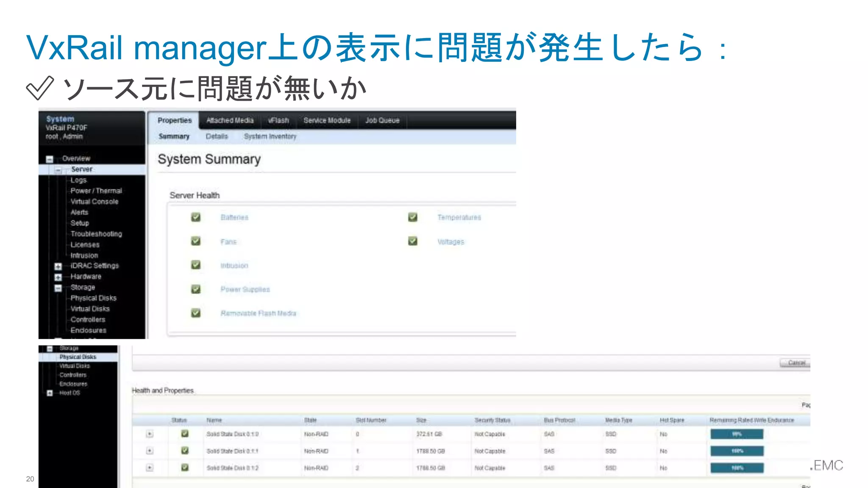Go to the Job Queue tab

[x=382, y=120]
